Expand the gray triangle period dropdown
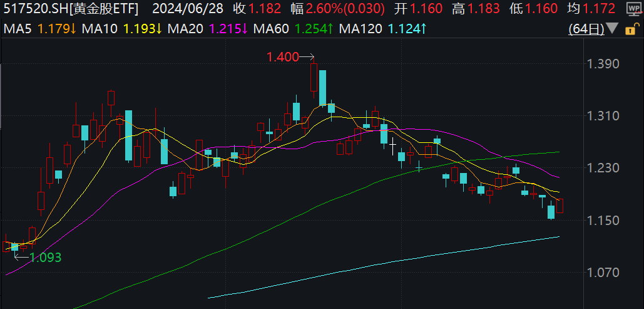The width and height of the screenshot is (644, 309). coord(612,28)
